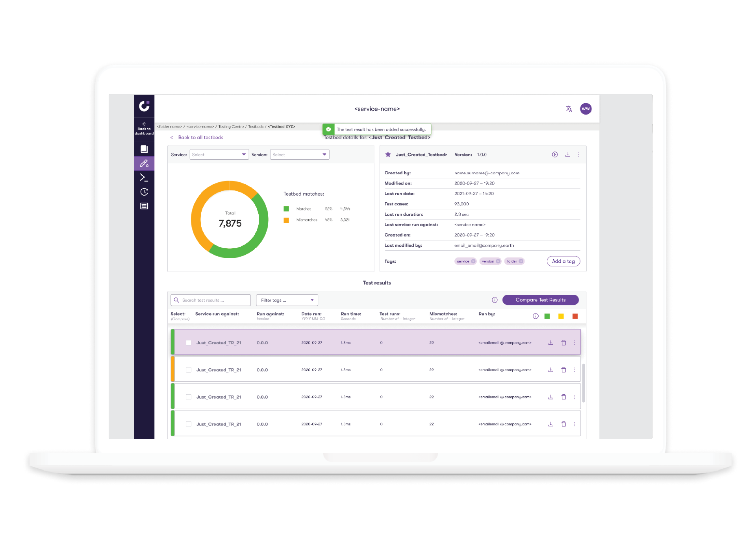Click the Test cases value 93,000
The image size is (756, 534).
pos(461,204)
